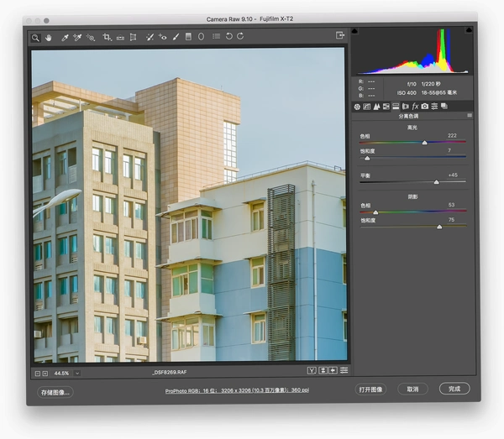Open the HSL / Grayscale panel tab
This screenshot has width=504, height=439.
(x=386, y=107)
